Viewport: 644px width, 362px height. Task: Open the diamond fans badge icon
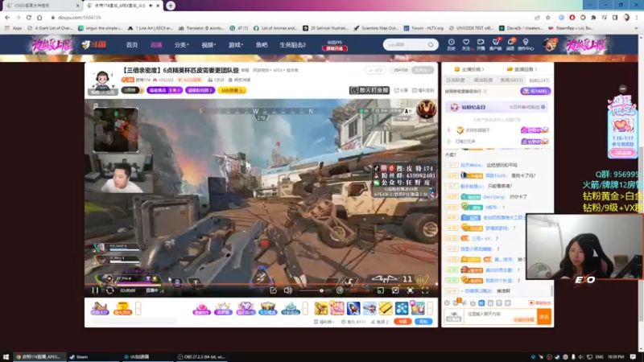click(x=246, y=308)
